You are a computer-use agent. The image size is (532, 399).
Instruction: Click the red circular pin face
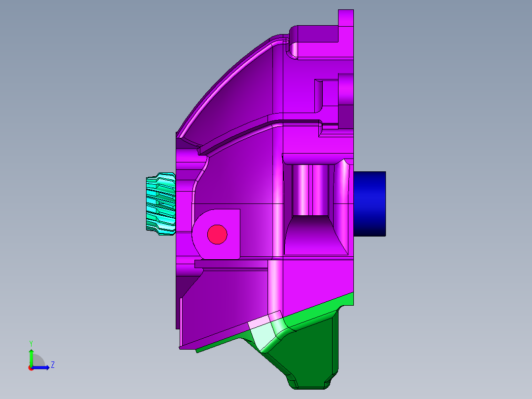[x=217, y=234]
